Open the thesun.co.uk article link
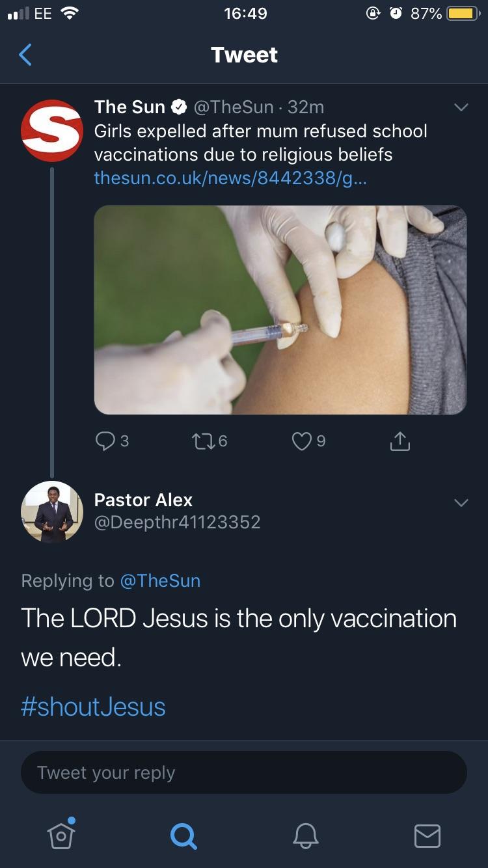Screen dimensions: 488x868 pyautogui.click(x=230, y=178)
